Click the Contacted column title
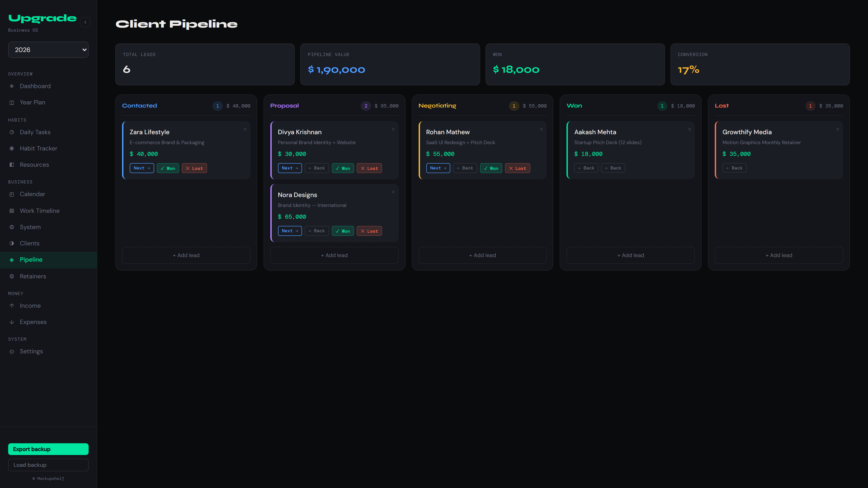The image size is (868, 488). pyautogui.click(x=139, y=106)
